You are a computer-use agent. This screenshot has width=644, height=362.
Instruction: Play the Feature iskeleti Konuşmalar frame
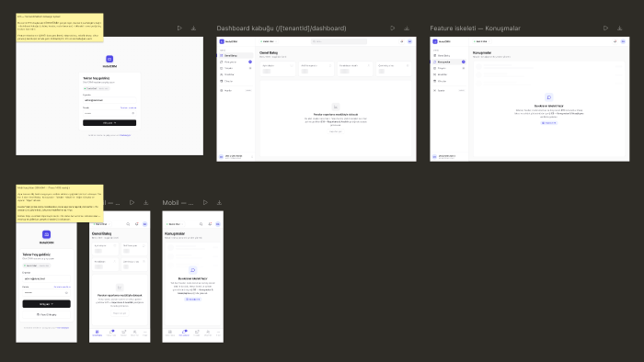coord(605,28)
